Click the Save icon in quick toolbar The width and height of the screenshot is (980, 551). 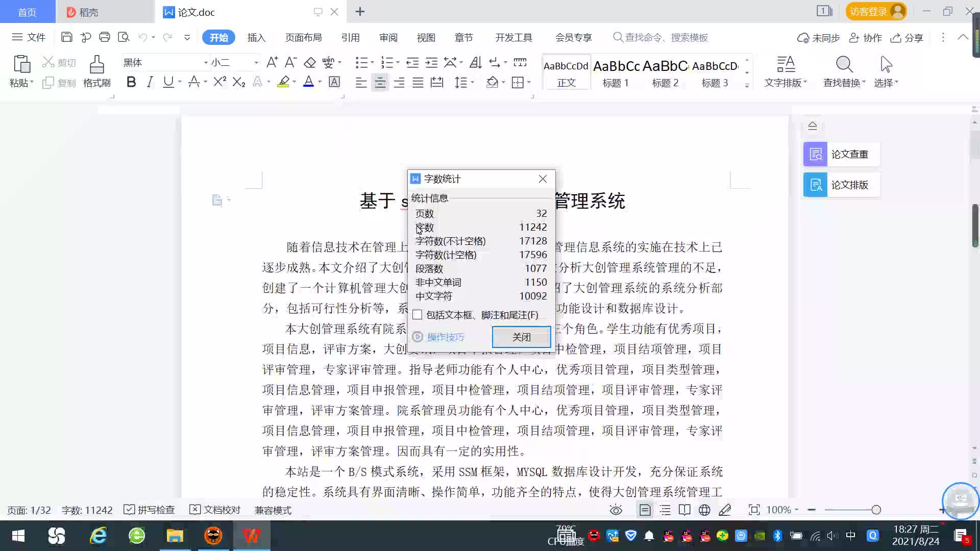pyautogui.click(x=66, y=37)
